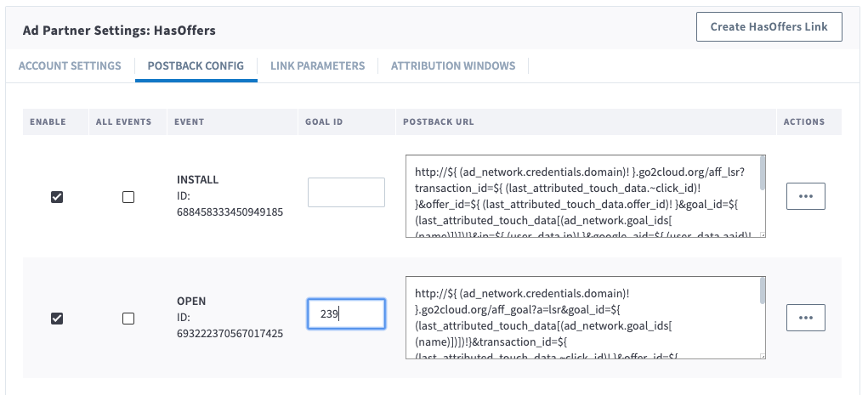
Task: Select the OPEN event name
Action: pos(191,302)
